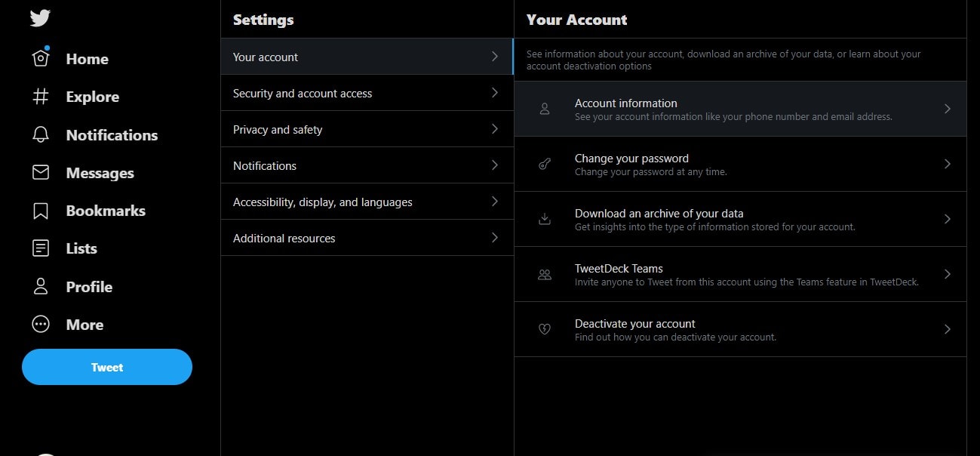Click the TweetDeck Teams people icon

click(x=545, y=274)
